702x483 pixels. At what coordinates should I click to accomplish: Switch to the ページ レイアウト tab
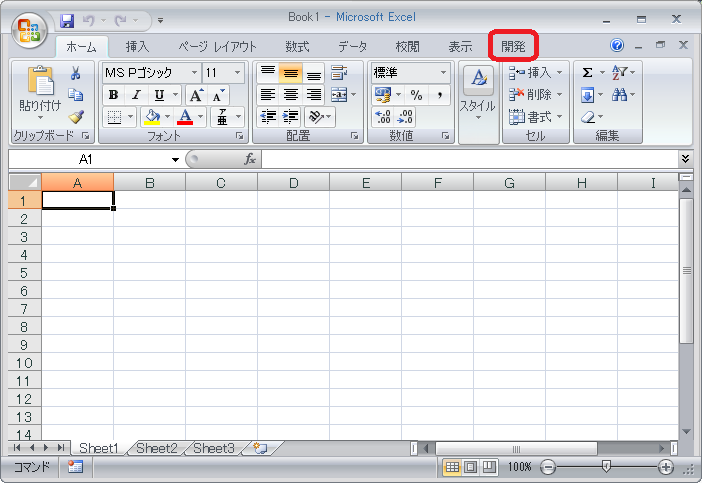[x=218, y=47]
